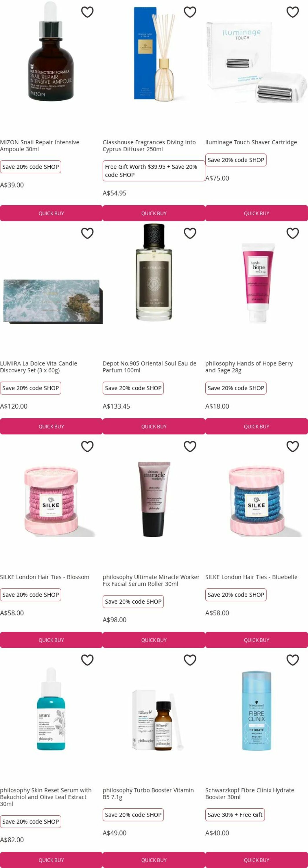
Task: Add SILKE Hair Ties Bluebelle to wishlist
Action: pyautogui.click(x=292, y=446)
